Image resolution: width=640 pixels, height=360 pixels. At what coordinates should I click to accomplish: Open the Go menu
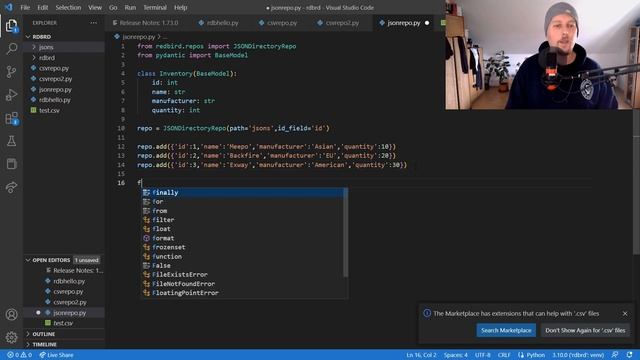(113, 7)
